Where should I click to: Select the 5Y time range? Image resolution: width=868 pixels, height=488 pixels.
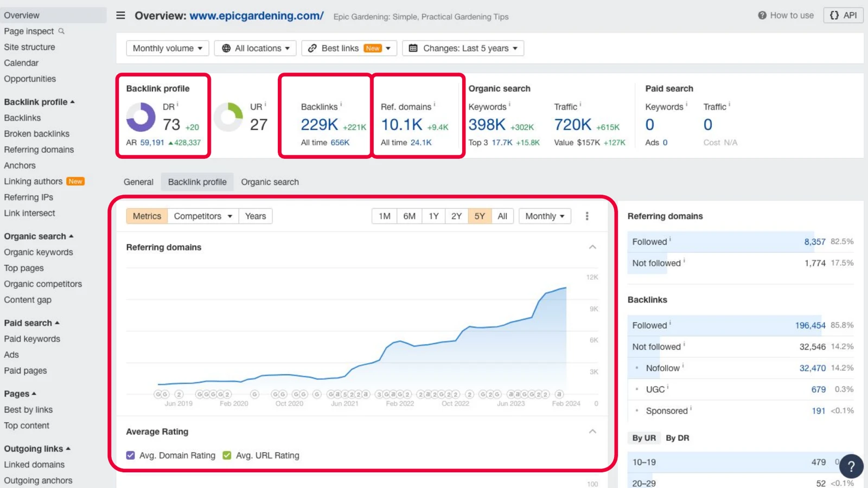click(480, 216)
